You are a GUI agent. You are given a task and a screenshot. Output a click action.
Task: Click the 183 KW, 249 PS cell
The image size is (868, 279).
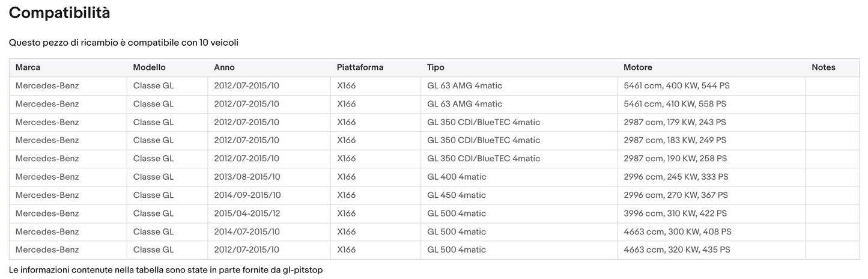click(675, 140)
